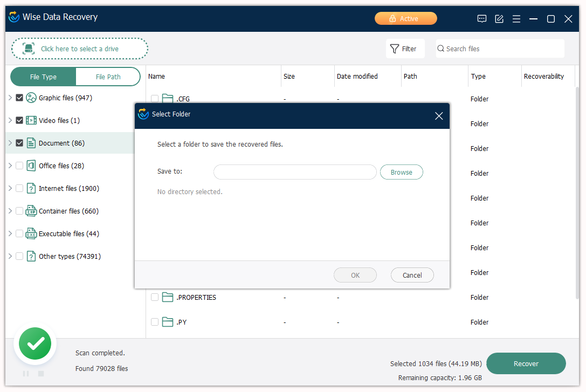The image size is (586, 392).
Task: Open the hamburger menu in title bar
Action: click(516, 19)
